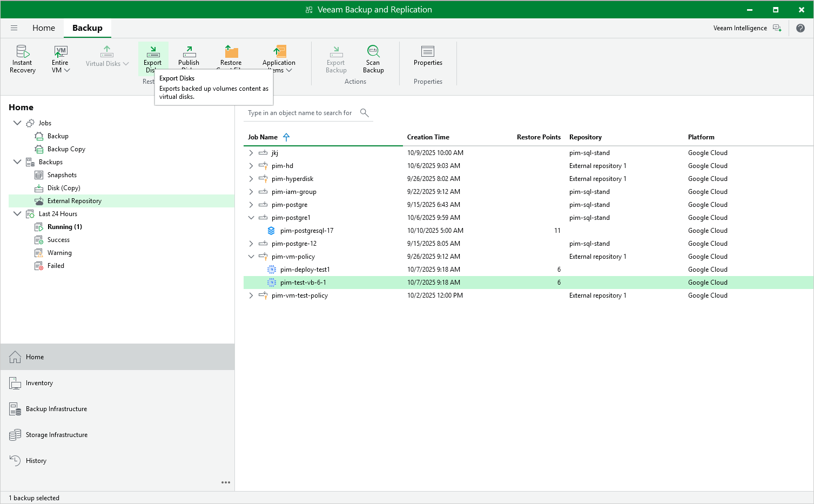Open the help question mark icon
This screenshot has width=814, height=504.
(800, 28)
